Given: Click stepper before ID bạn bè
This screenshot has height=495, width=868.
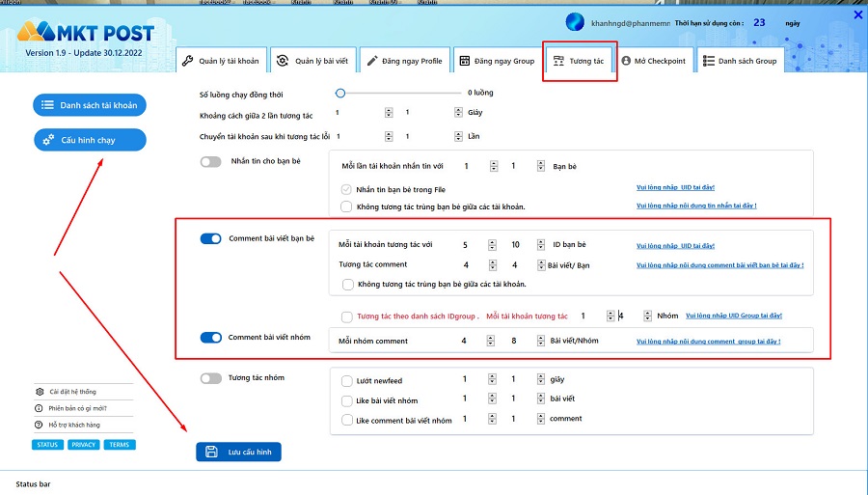Looking at the screenshot, I should point(541,244).
